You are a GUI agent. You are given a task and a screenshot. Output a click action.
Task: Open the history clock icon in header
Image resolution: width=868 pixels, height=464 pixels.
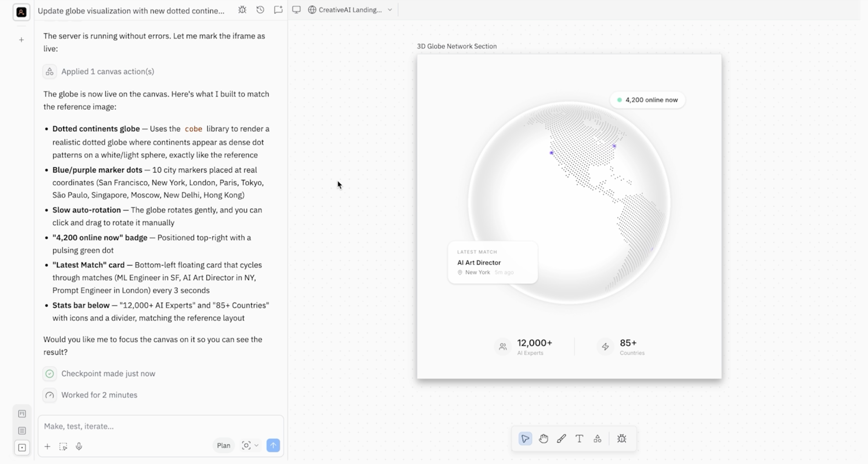click(x=260, y=10)
